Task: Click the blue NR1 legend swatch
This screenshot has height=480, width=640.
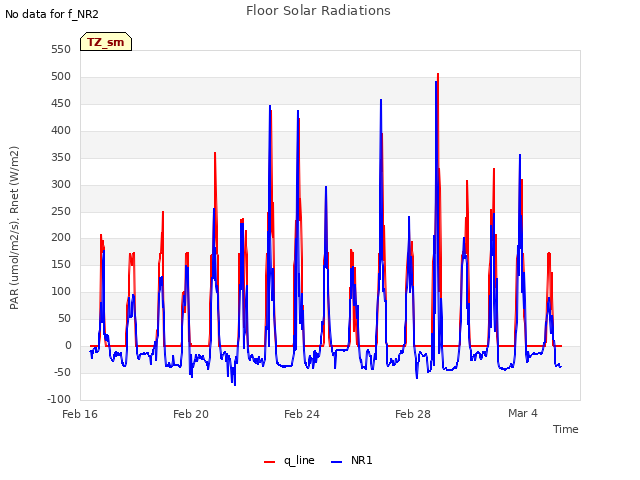Action: [336, 462]
